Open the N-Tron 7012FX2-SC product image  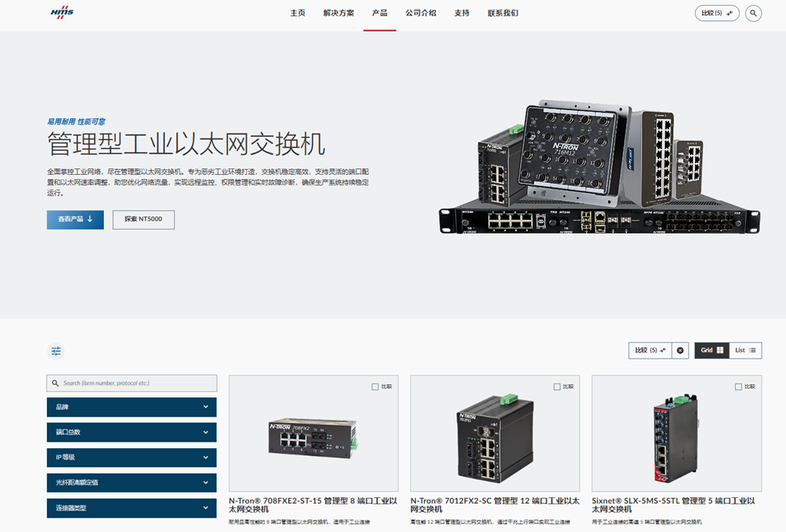pyautogui.click(x=495, y=433)
